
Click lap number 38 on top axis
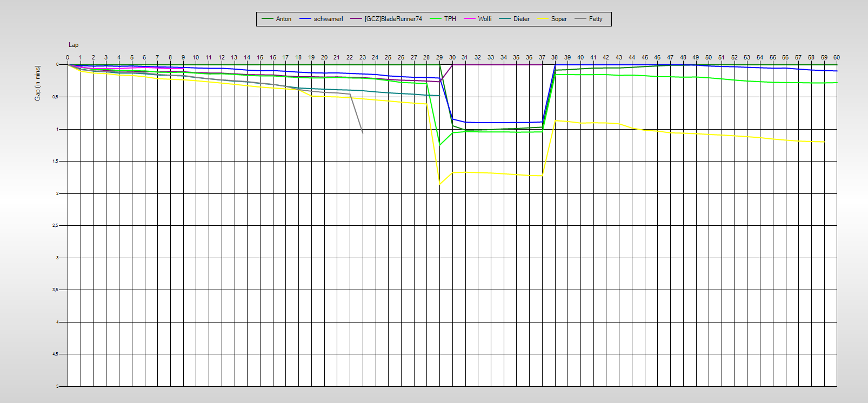[x=555, y=57]
